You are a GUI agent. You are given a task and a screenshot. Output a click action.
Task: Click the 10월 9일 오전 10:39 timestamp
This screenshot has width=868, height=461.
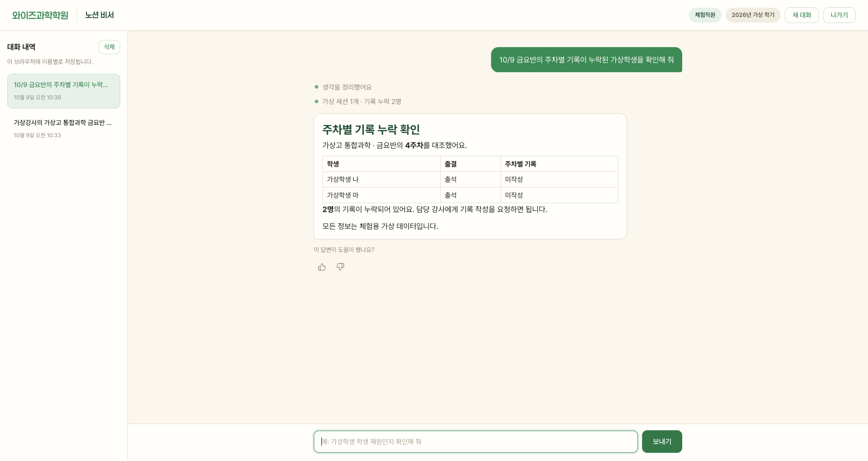(x=37, y=97)
